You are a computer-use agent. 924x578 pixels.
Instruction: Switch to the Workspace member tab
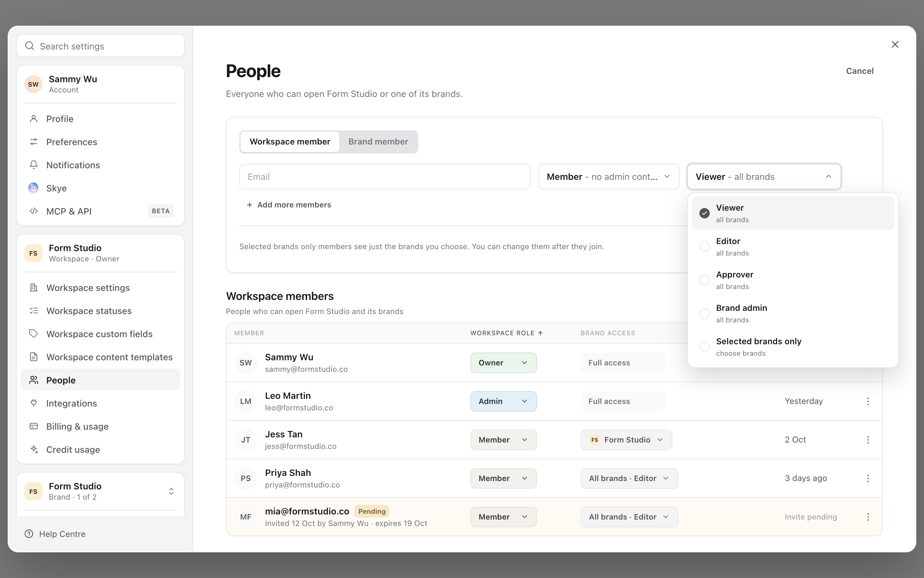pos(290,142)
